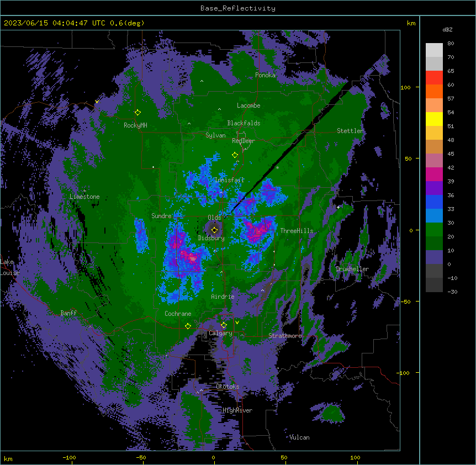Click the RedDeer city label
The height and width of the screenshot is (465, 476).
point(244,141)
